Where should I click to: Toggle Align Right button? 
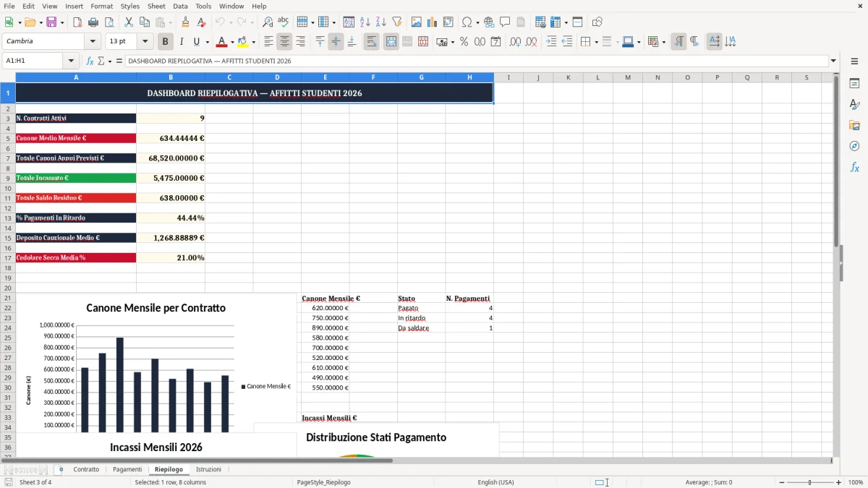[301, 42]
